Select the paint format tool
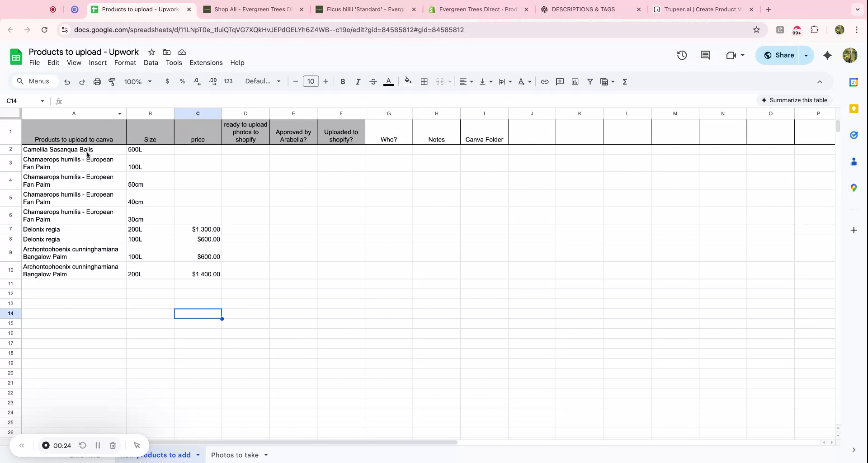 (x=112, y=81)
